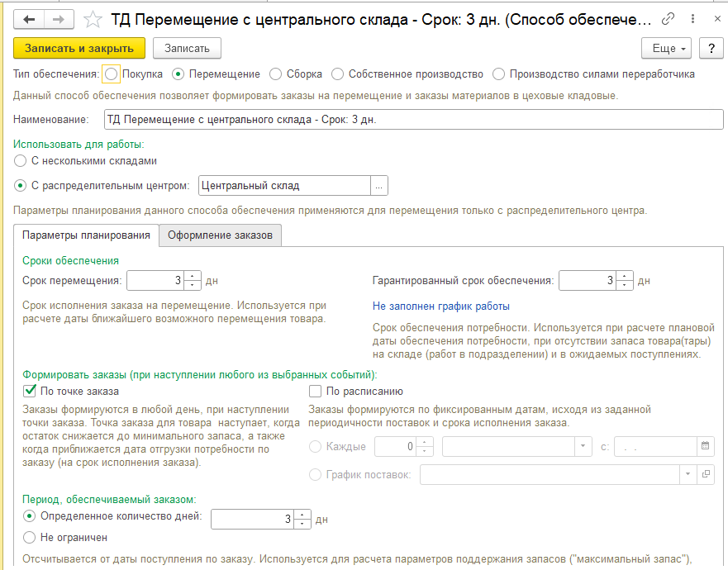Go forward with the right arrow button
The height and width of the screenshot is (570, 728).
click(59, 20)
